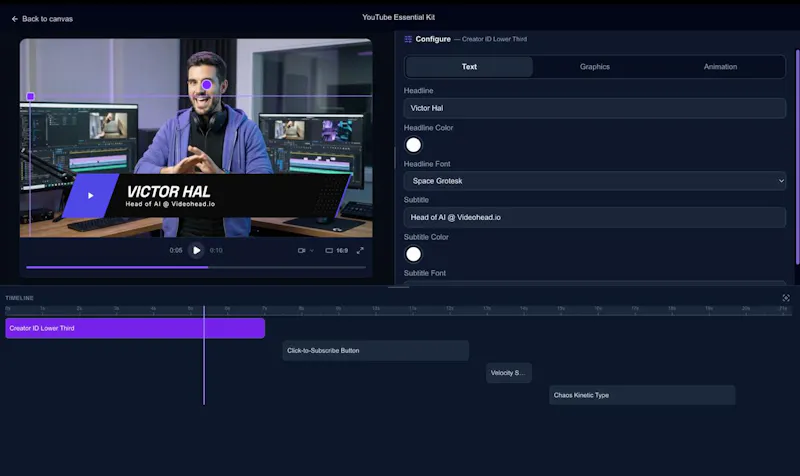The width and height of the screenshot is (800, 476).
Task: Click the Subtitle input field
Action: point(594,217)
